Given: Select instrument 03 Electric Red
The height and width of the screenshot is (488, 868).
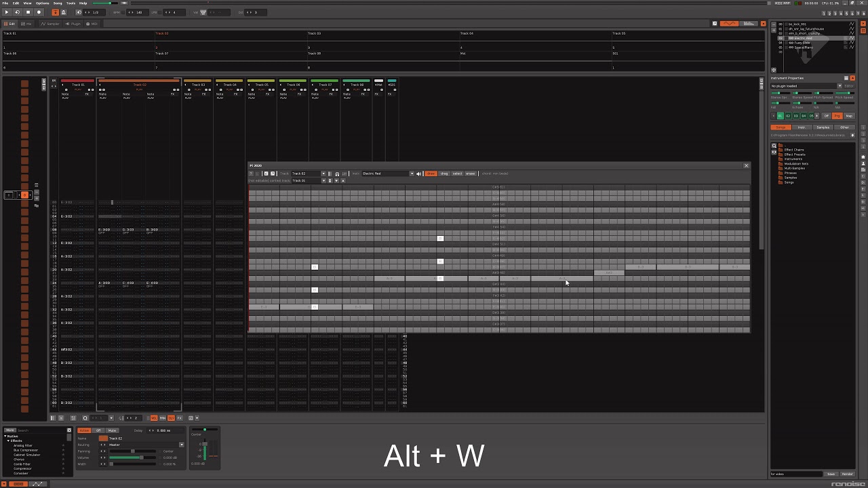Looking at the screenshot, I should [x=816, y=38].
